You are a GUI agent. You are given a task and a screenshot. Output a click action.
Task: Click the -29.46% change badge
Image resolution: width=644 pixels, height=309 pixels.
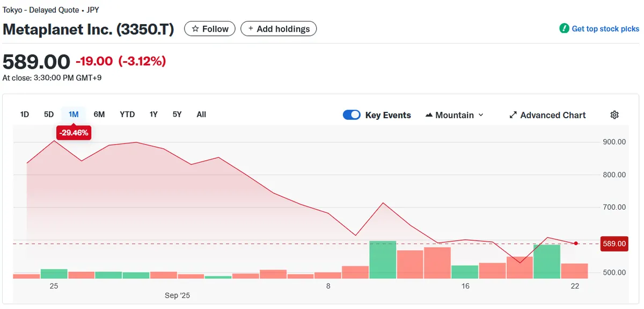point(74,132)
